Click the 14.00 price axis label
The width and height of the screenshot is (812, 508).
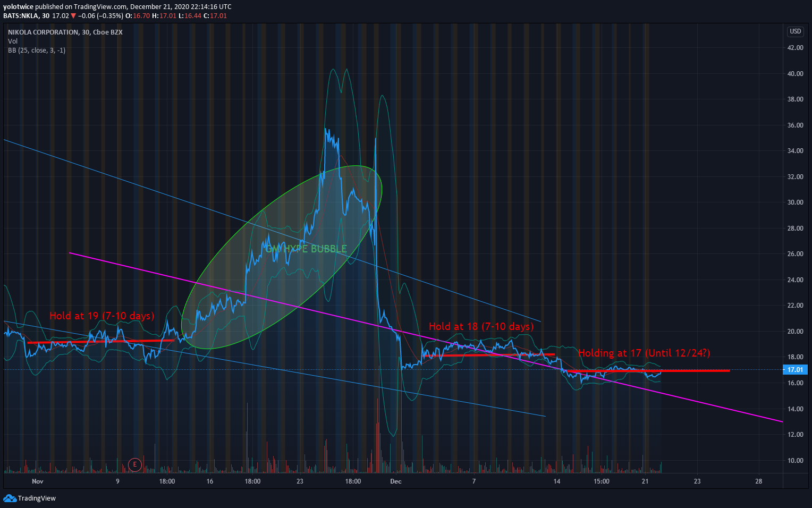pyautogui.click(x=795, y=409)
